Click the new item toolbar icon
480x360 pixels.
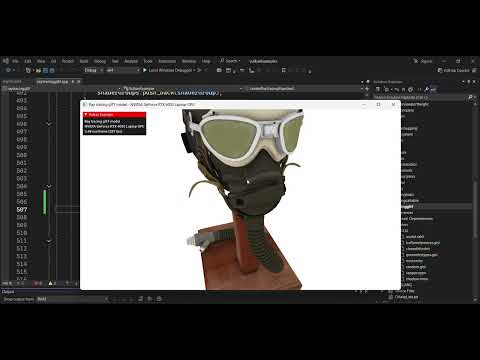(x=28, y=70)
